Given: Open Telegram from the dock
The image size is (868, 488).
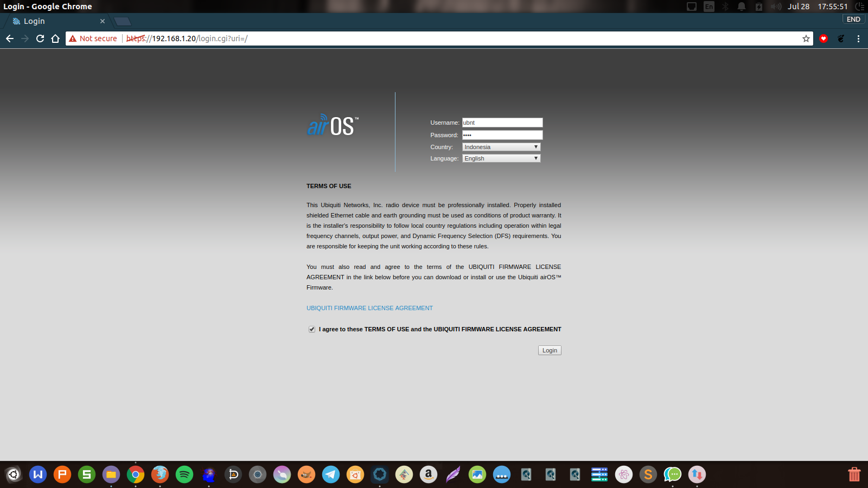Looking at the screenshot, I should coord(331,474).
